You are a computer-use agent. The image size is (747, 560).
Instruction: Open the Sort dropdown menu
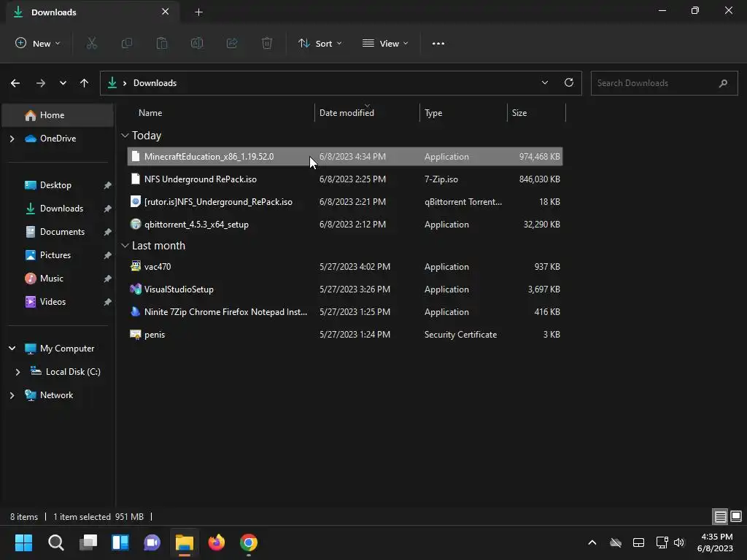tap(320, 43)
